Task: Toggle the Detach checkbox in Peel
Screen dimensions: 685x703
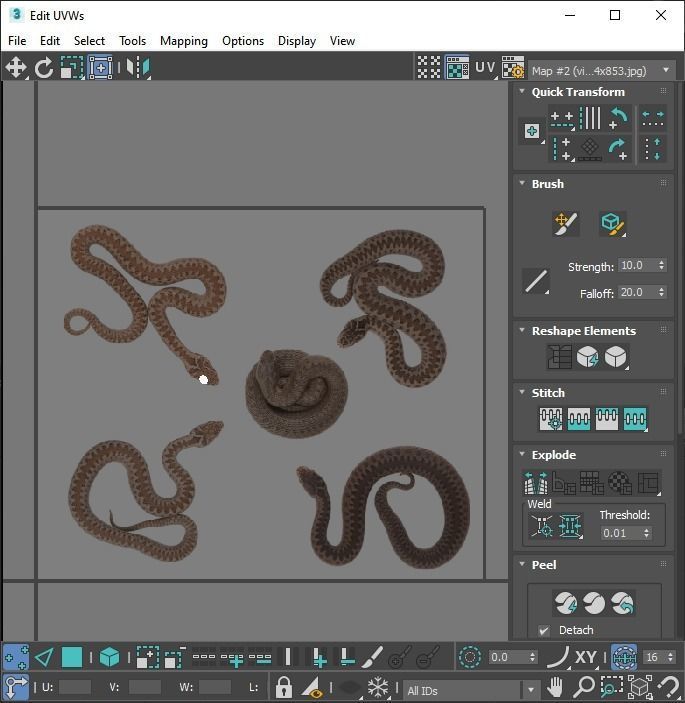Action: 544,631
